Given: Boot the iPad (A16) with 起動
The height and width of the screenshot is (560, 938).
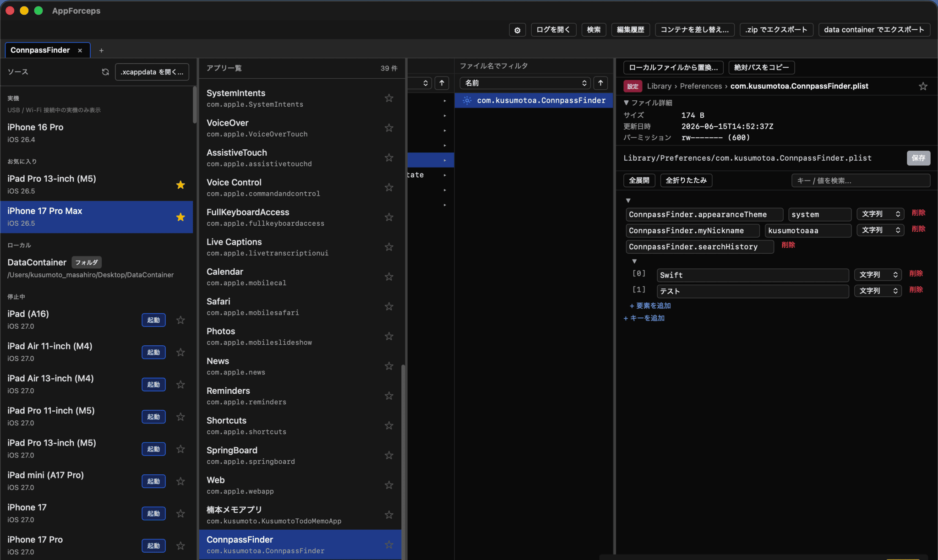Looking at the screenshot, I should pos(153,320).
